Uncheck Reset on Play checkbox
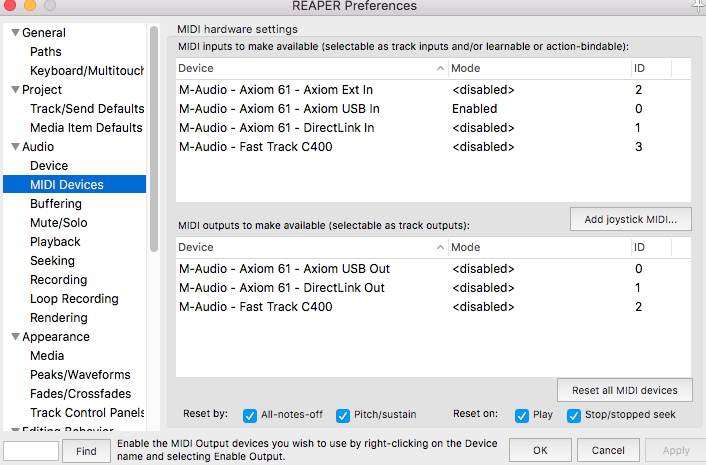 tap(521, 415)
